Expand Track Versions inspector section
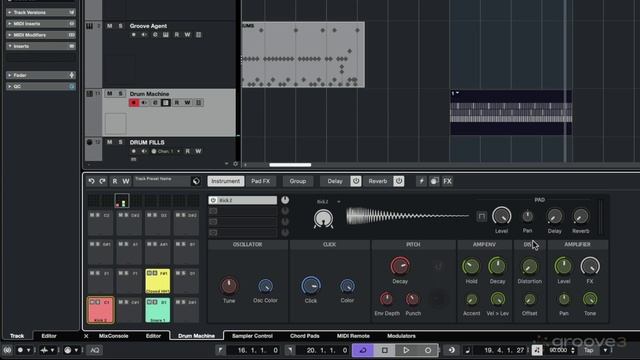Screen dimensions: 640x360 click(41, 12)
